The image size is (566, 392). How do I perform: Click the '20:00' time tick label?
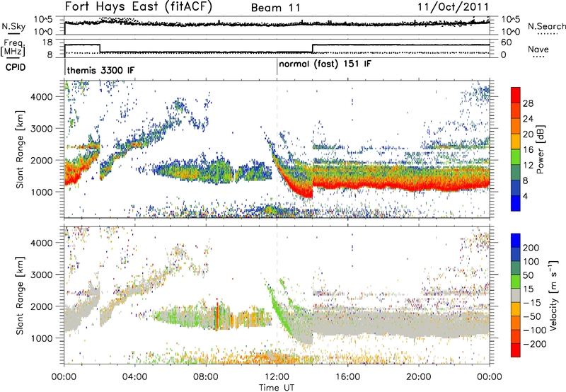click(x=418, y=377)
